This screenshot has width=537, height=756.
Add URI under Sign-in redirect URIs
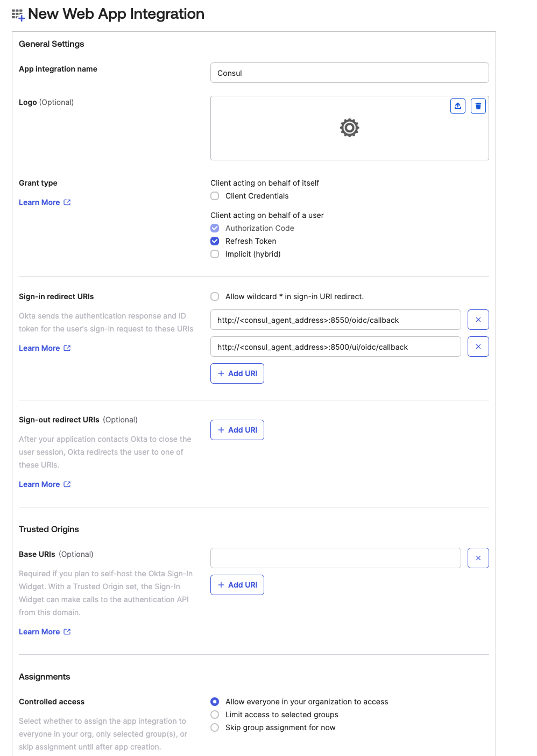point(237,373)
